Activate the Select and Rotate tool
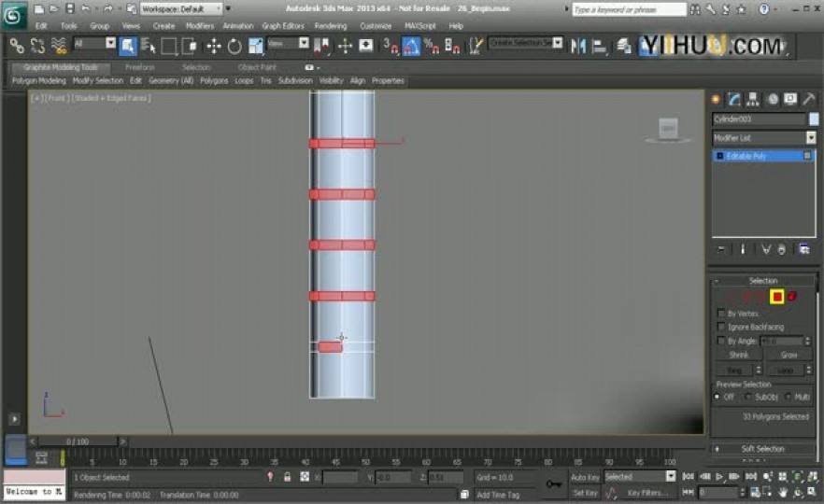Screen dimensions: 824x504 tap(234, 47)
